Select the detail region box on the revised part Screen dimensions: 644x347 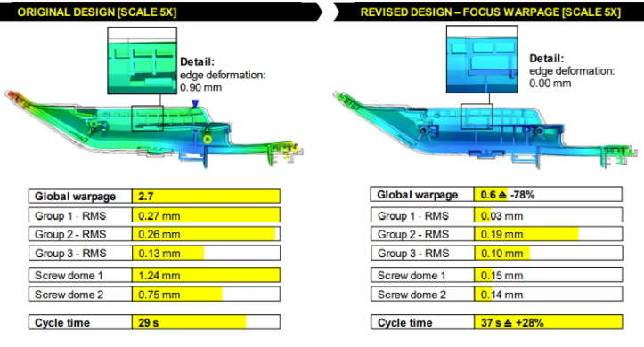coord(477,116)
